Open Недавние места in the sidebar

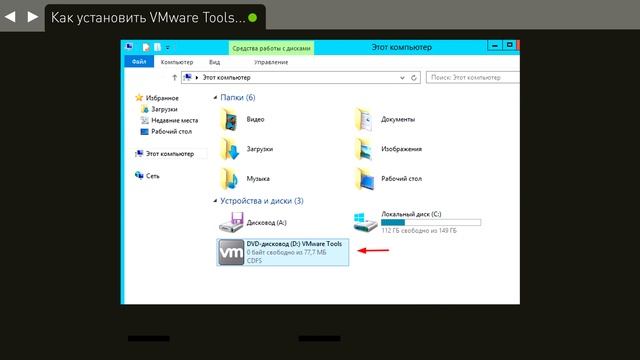point(174,120)
